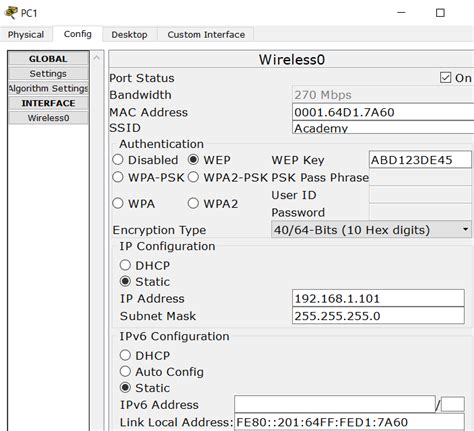Click the IP Address field

(378, 298)
